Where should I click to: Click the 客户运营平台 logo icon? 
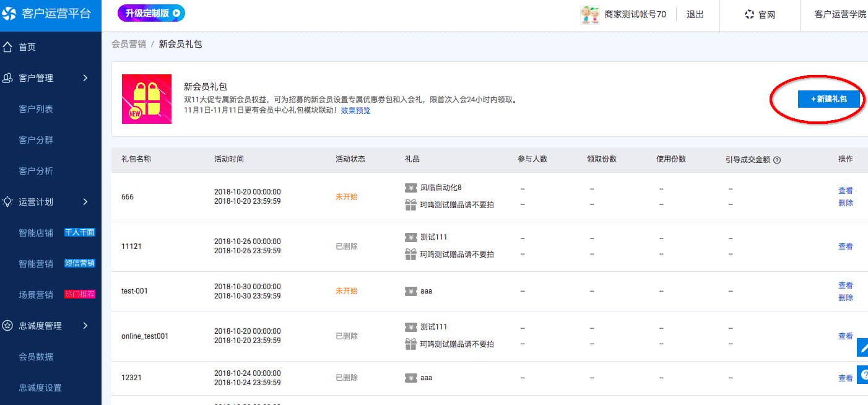click(9, 14)
